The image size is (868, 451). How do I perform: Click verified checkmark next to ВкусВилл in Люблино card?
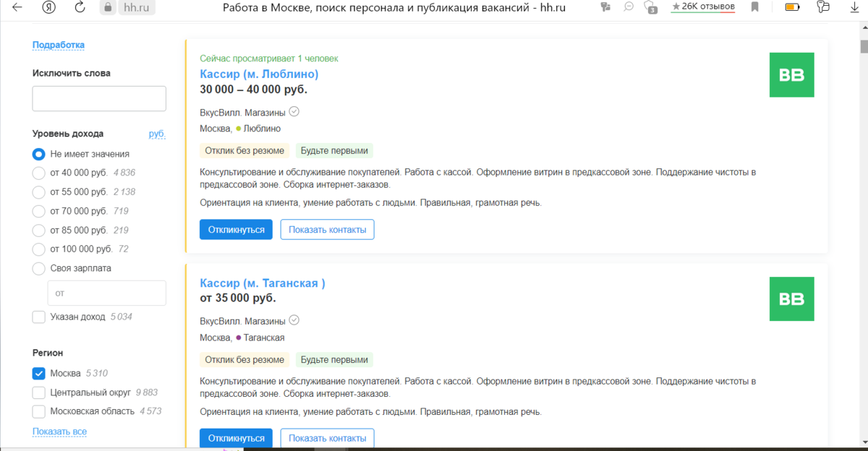pos(294,112)
